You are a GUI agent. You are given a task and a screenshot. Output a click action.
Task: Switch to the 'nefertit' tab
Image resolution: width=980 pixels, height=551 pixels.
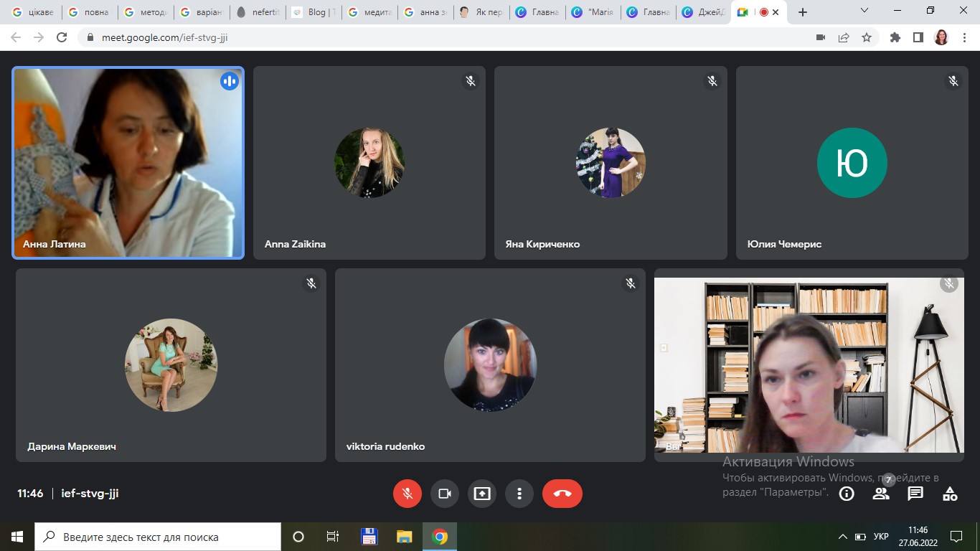point(258,12)
